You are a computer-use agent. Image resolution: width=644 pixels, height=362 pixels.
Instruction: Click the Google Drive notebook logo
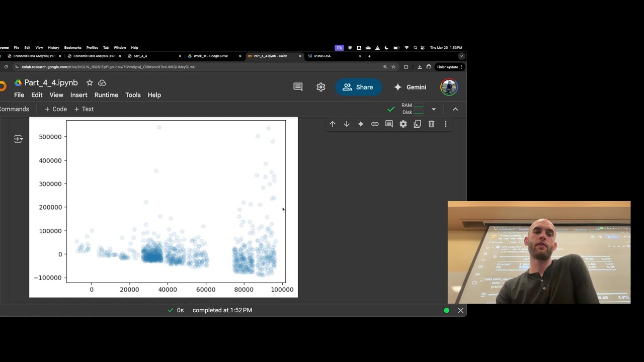18,83
